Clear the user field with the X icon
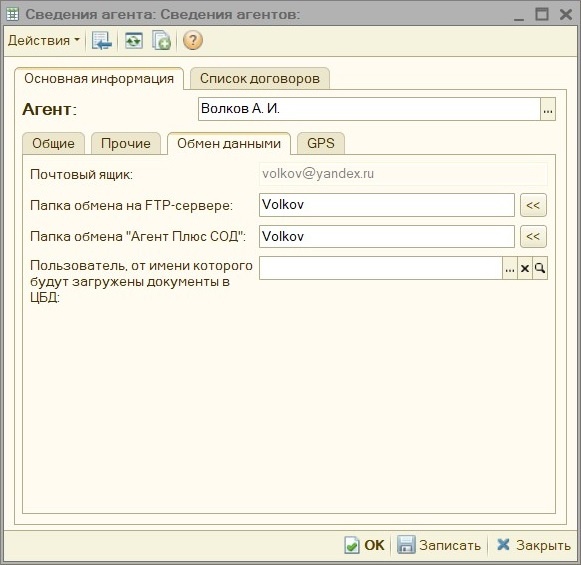 (525, 268)
